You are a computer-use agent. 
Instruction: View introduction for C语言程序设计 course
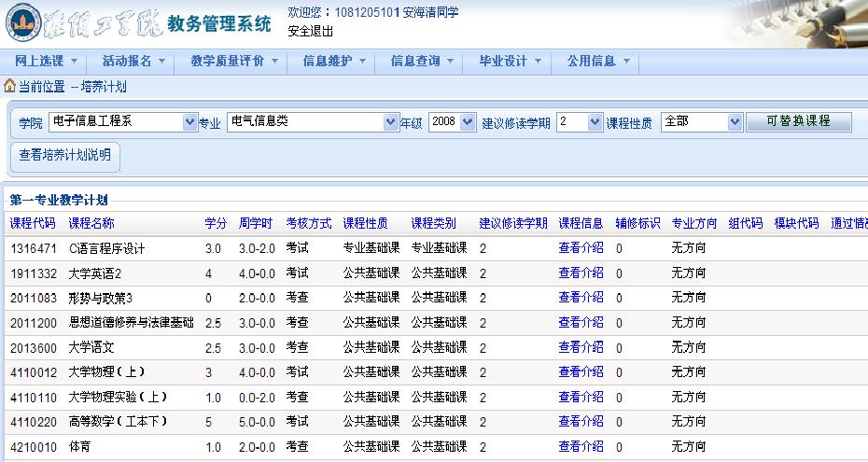click(581, 248)
